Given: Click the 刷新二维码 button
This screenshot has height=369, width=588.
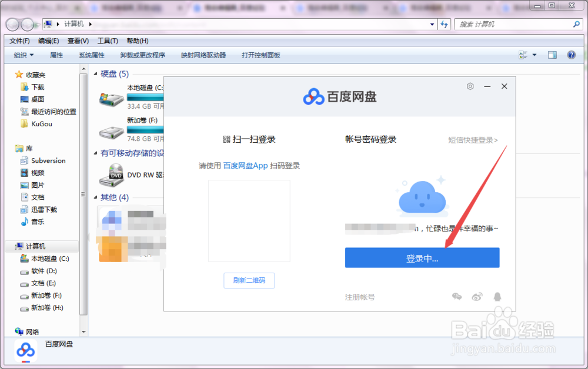Looking at the screenshot, I should [x=249, y=280].
